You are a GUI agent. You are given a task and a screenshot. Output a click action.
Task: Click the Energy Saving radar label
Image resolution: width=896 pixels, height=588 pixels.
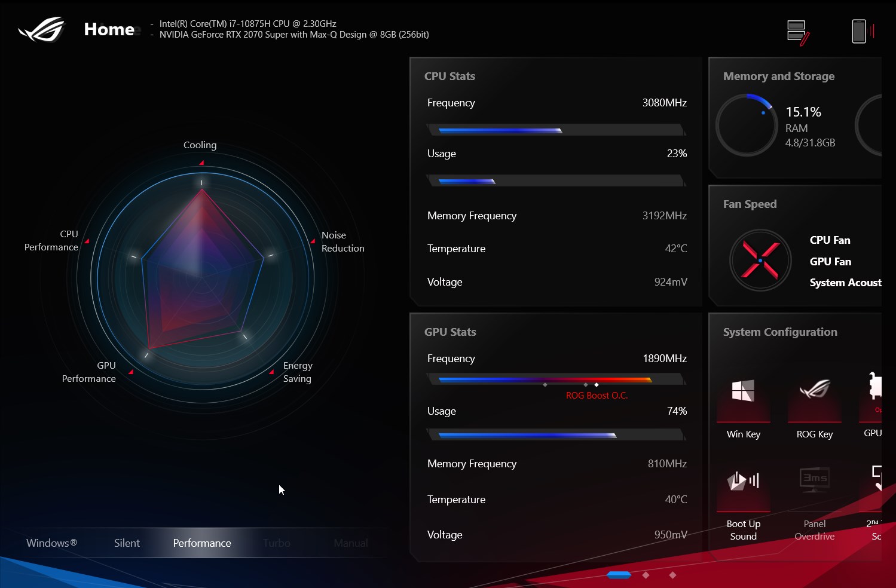pos(298,372)
